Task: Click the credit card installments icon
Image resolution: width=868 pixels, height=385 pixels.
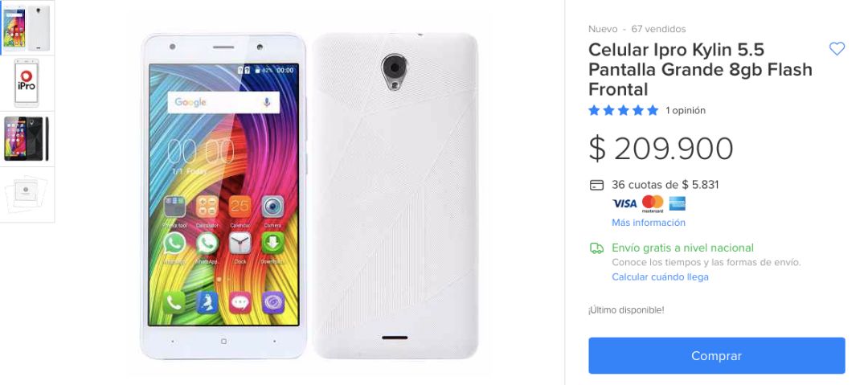Action: click(596, 185)
